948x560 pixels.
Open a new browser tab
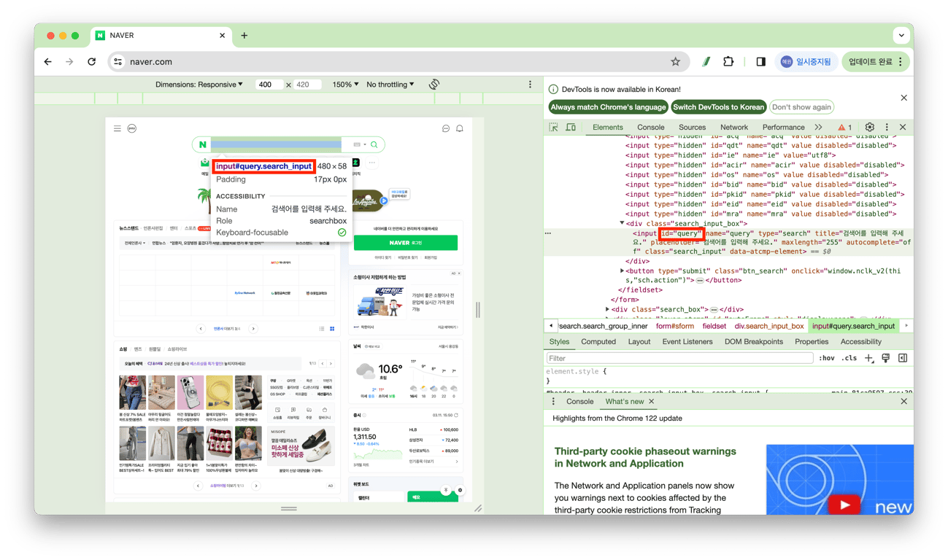click(x=244, y=35)
